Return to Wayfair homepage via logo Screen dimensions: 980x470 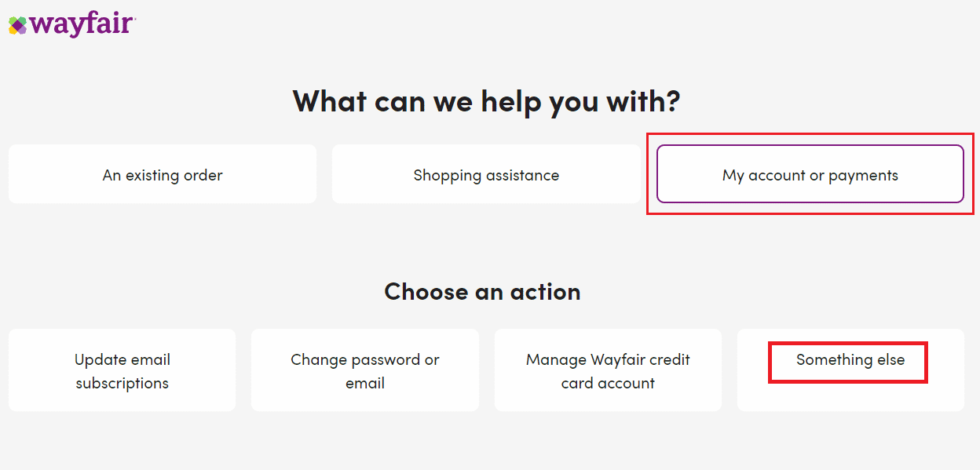[x=72, y=24]
